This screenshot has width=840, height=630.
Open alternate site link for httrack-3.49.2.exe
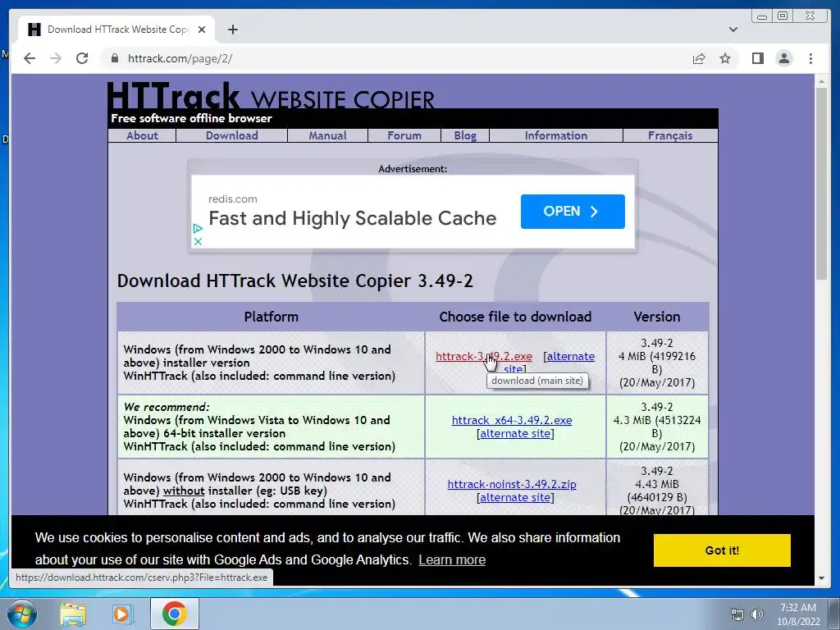click(571, 357)
